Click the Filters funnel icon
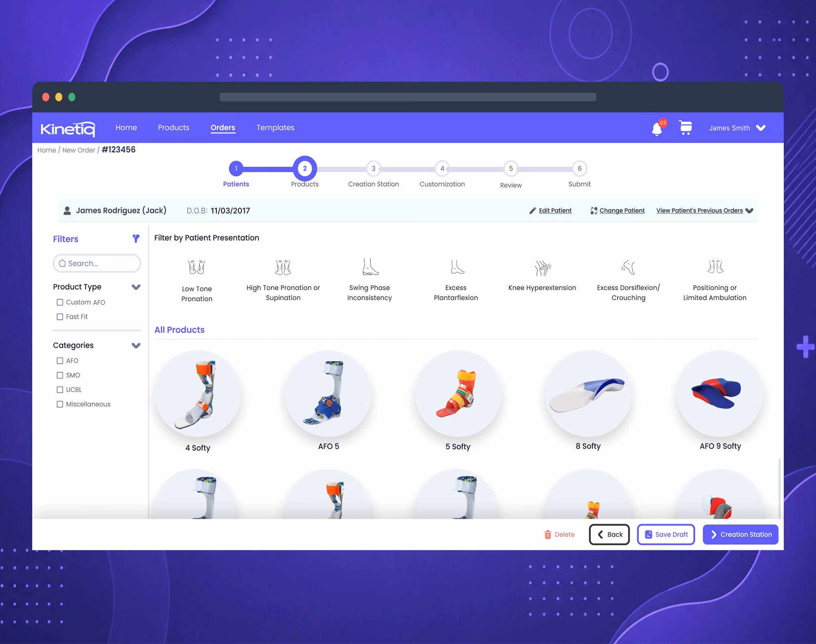 pyautogui.click(x=136, y=239)
